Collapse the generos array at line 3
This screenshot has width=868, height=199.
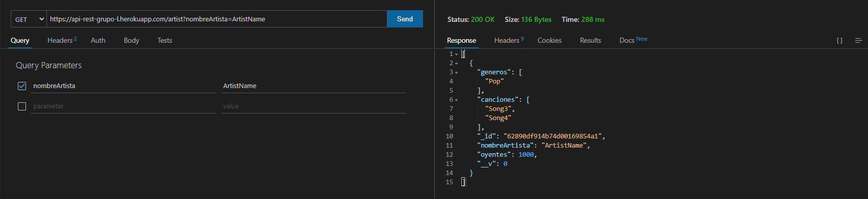(x=456, y=72)
